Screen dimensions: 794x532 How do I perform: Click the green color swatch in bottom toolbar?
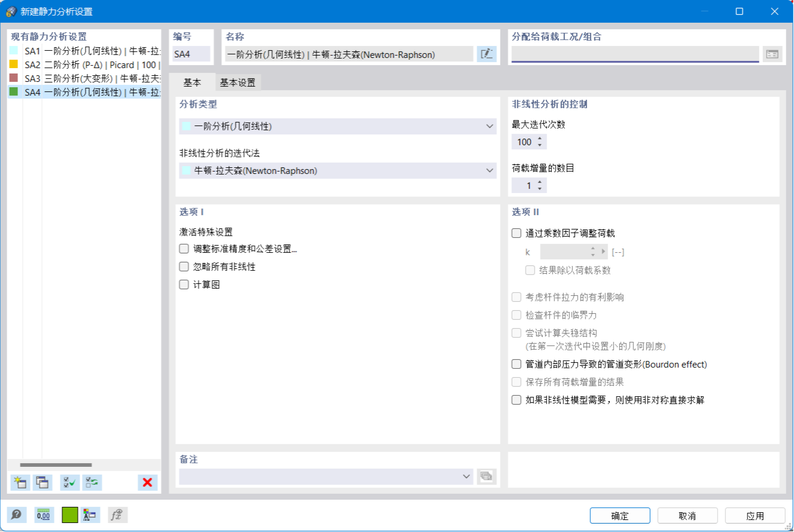pos(71,515)
